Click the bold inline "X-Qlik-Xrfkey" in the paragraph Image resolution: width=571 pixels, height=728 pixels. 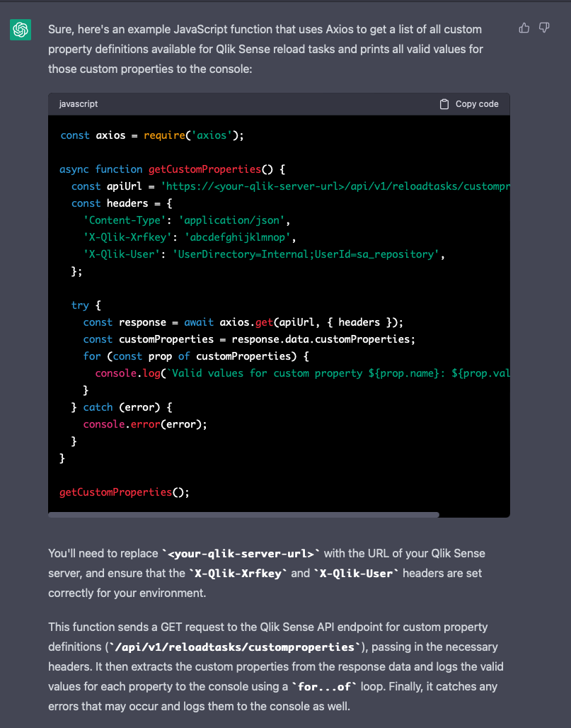click(238, 574)
